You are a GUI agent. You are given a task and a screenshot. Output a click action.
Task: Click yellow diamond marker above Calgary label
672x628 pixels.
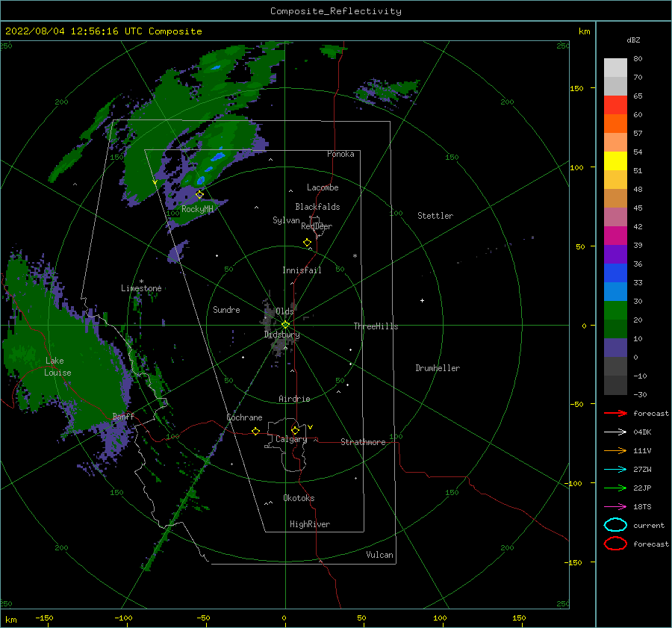pos(295,430)
